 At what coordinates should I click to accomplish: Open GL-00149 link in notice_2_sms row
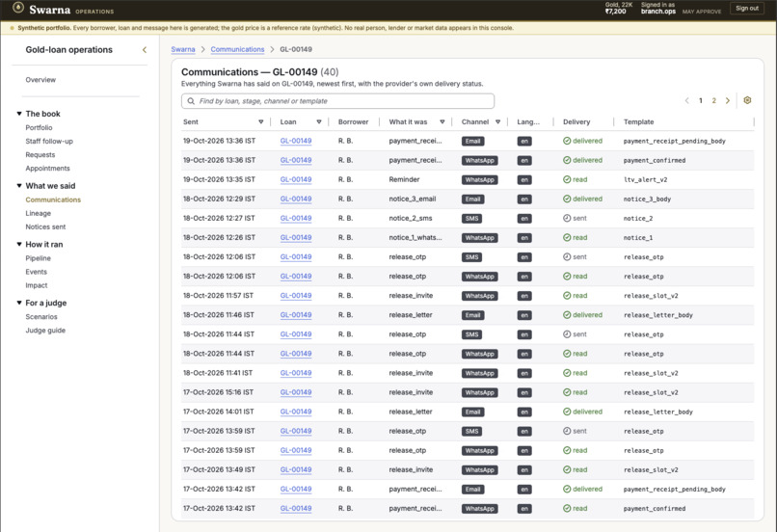pyautogui.click(x=296, y=218)
